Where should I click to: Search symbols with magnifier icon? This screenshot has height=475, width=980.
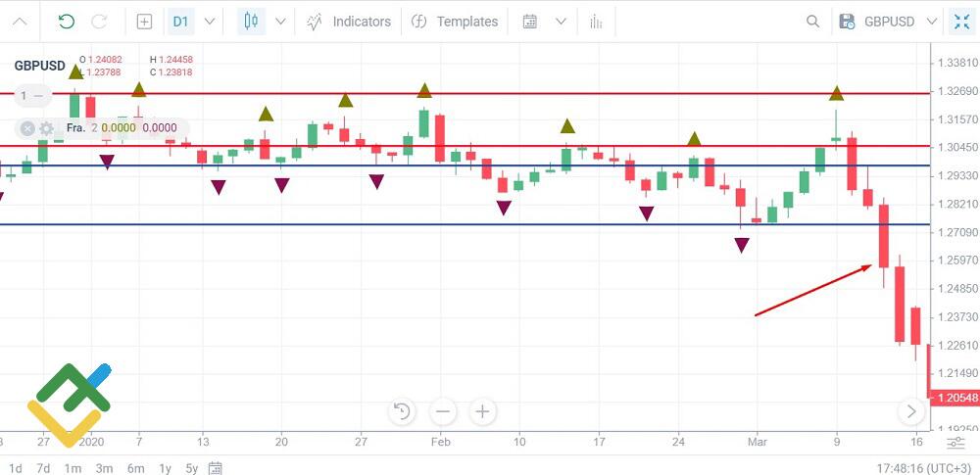(x=812, y=22)
